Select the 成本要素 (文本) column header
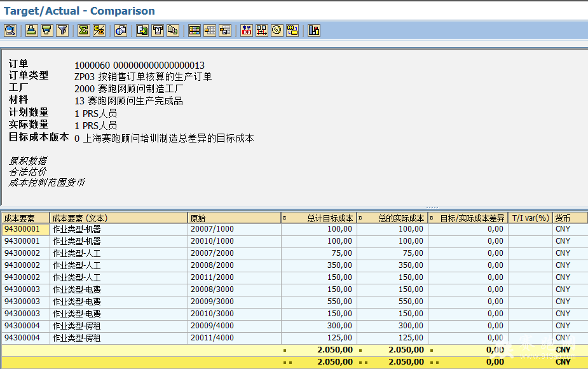The height and width of the screenshot is (369, 588). coord(118,218)
